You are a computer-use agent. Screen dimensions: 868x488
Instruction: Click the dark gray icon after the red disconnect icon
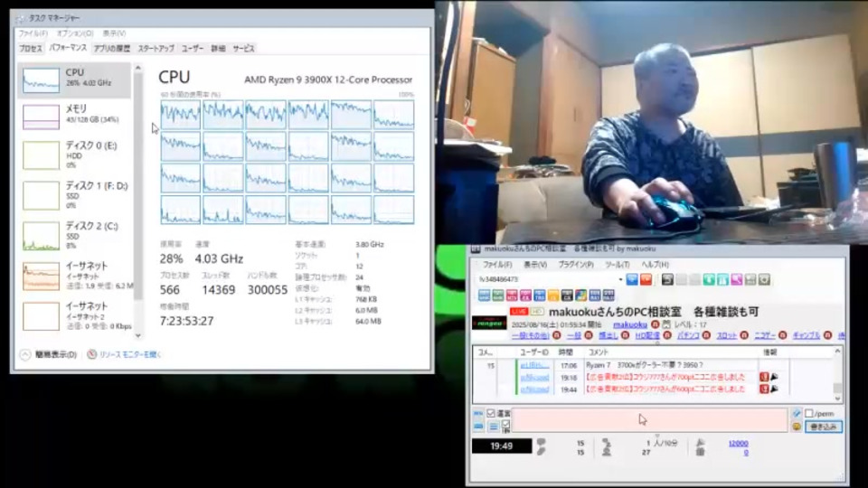click(x=667, y=279)
